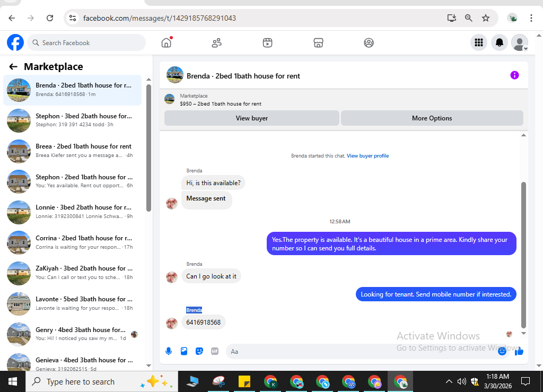This screenshot has height=392, width=543.
Task: Open conversation information purple icon
Action: [x=514, y=75]
